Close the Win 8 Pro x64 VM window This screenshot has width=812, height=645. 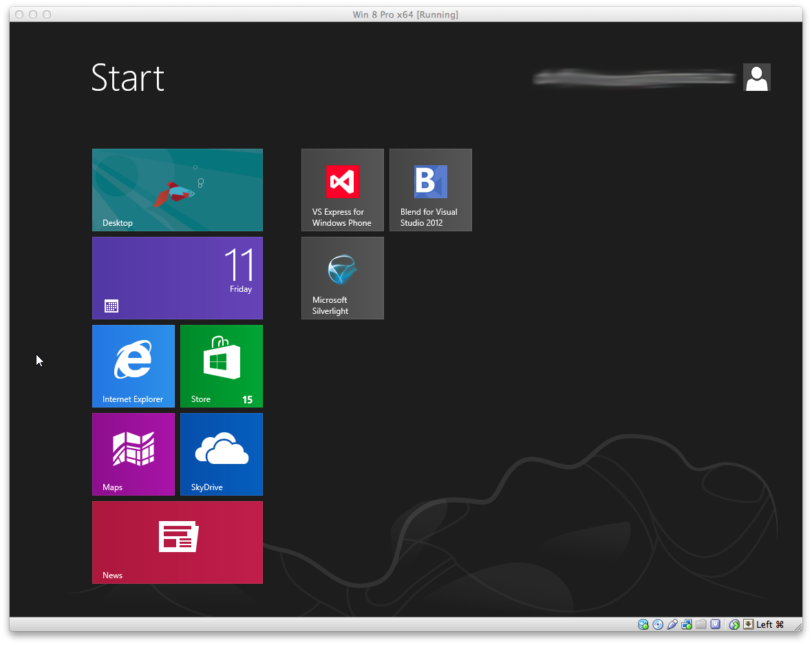point(19,14)
